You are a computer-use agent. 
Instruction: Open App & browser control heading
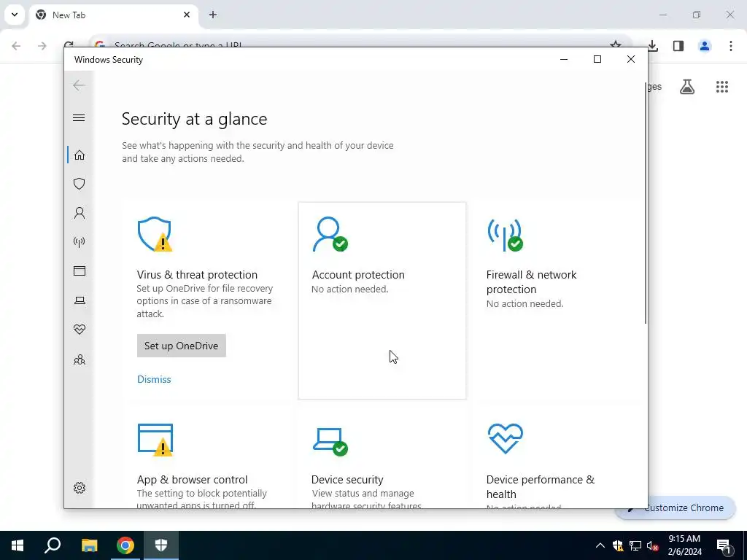[x=192, y=480]
